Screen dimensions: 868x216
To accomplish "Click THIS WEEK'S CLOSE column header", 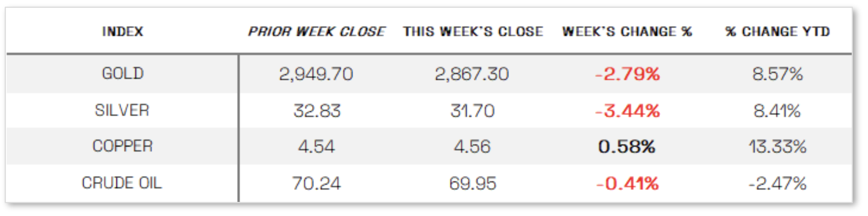I will point(473,31).
